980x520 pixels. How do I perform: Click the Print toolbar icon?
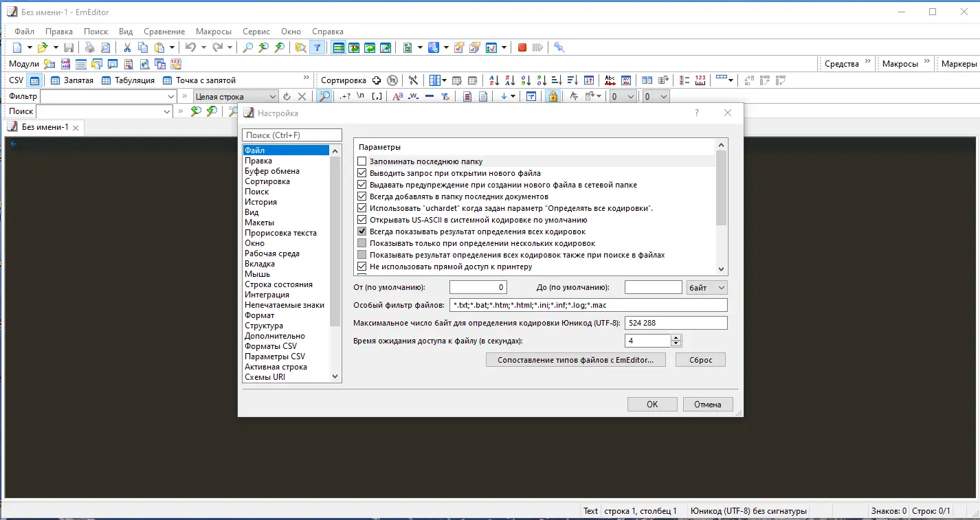[89, 47]
